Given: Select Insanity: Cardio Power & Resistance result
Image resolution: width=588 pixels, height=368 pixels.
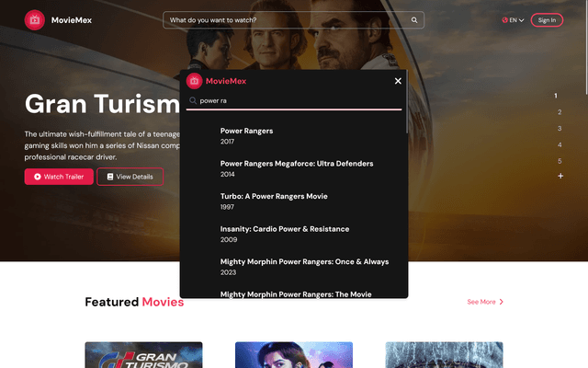Looking at the screenshot, I should point(294,234).
